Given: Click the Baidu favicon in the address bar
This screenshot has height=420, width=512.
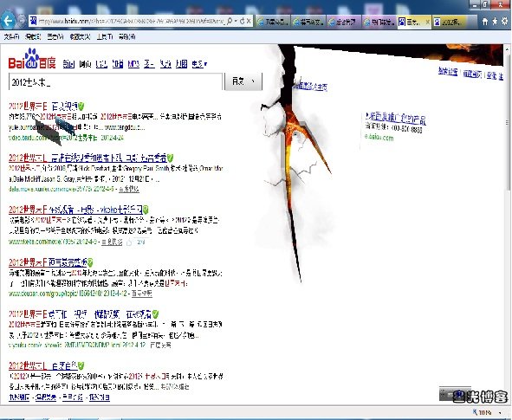Looking at the screenshot, I should pyautogui.click(x=33, y=21).
